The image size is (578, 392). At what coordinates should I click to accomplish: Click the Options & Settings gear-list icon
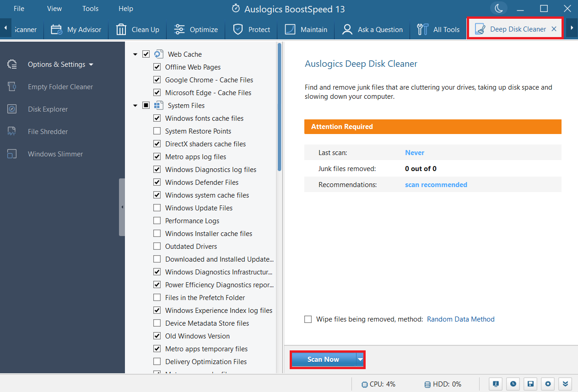[12, 64]
